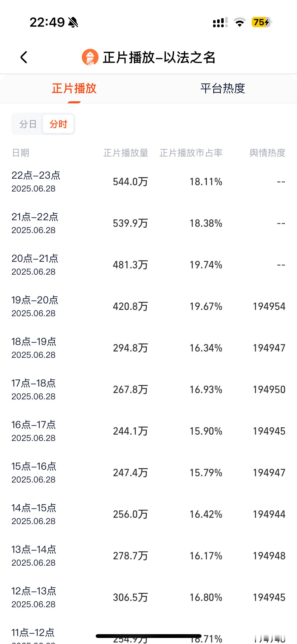Tap the home indicator bar at bottom
Viewport: 297px width, 644px height.
[148, 636]
